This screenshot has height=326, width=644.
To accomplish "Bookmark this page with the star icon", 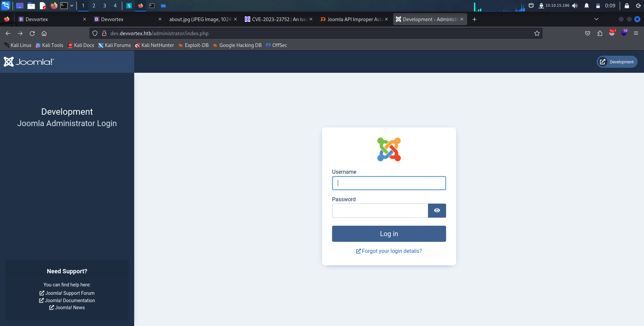I will (x=537, y=33).
